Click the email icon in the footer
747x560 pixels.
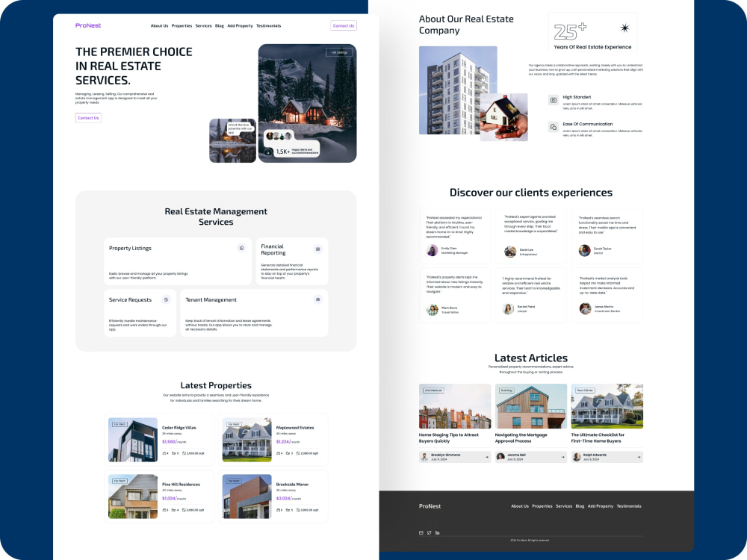421,533
